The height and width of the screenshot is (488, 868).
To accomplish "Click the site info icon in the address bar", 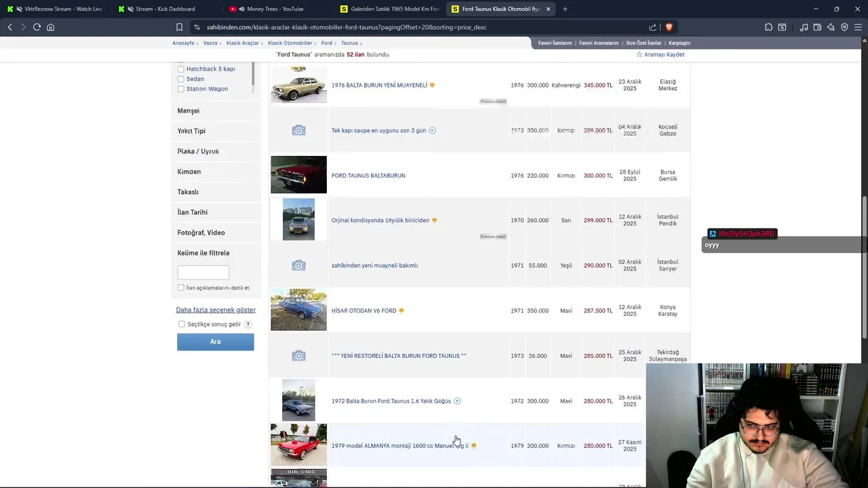I will (197, 27).
